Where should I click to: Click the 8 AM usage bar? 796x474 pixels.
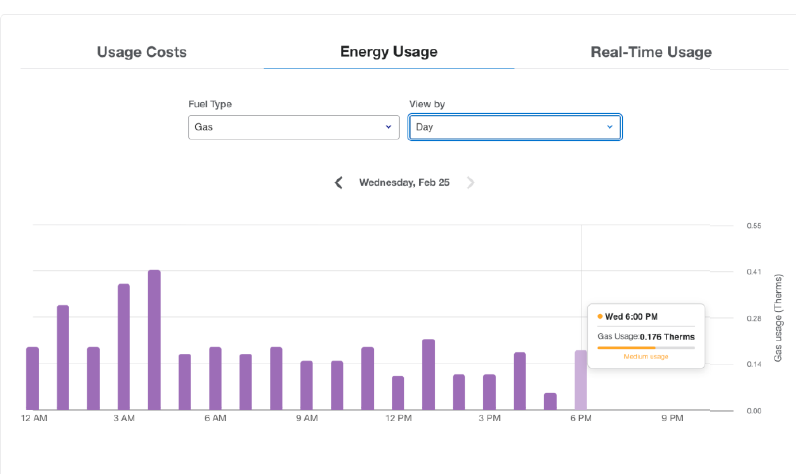pos(276,378)
